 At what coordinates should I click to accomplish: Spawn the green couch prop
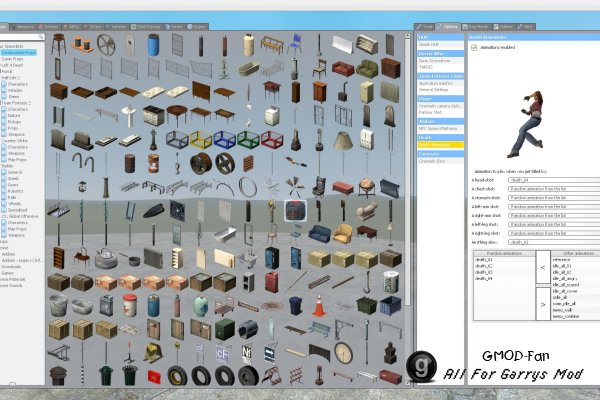click(367, 69)
